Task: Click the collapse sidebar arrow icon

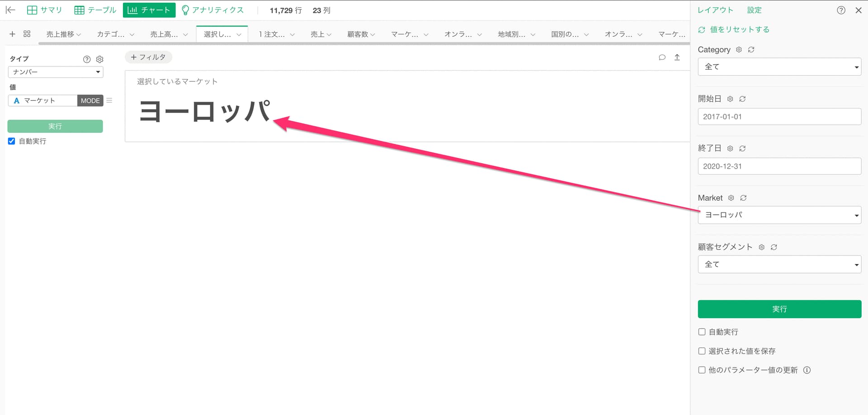Action: coord(10,10)
